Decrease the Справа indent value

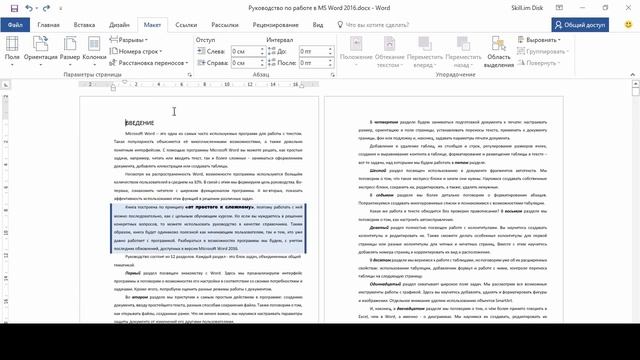pos(262,65)
